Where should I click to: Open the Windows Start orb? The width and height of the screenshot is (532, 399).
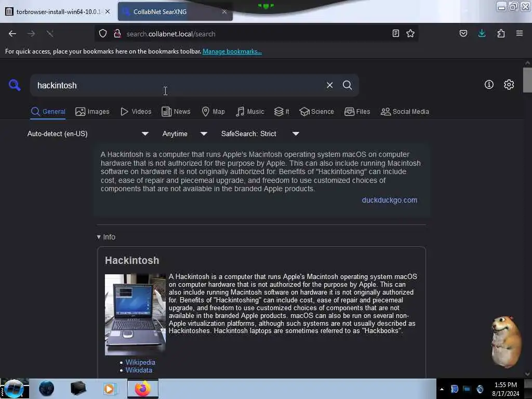click(14, 389)
